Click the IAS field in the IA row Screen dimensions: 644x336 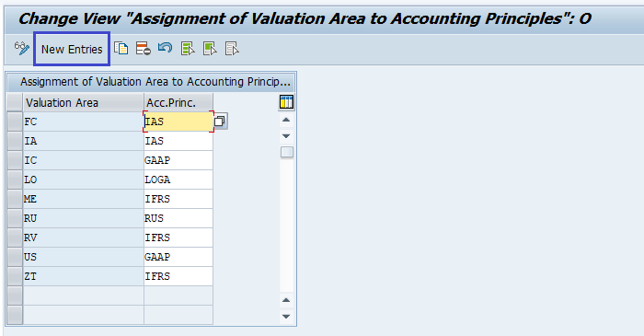(x=178, y=141)
